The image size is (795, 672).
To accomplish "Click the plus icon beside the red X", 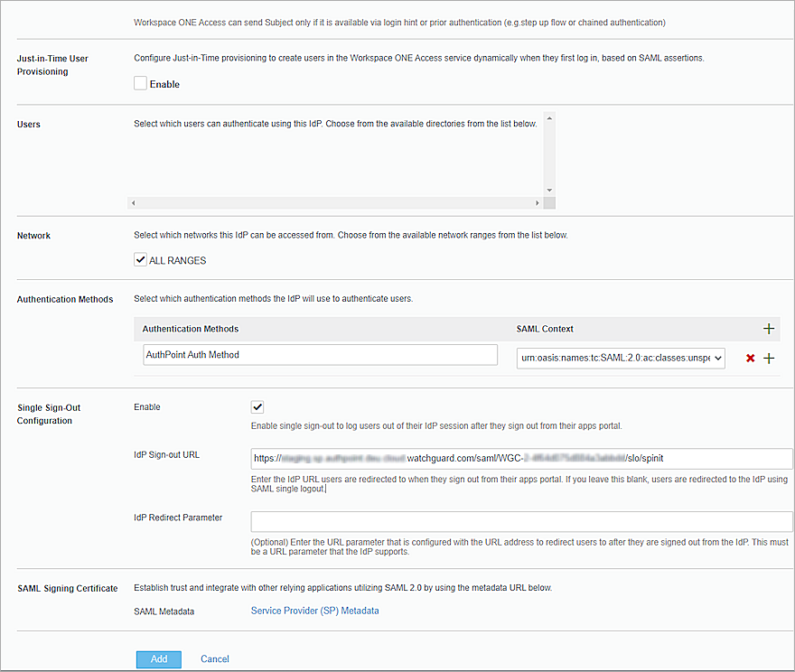I will point(769,359).
